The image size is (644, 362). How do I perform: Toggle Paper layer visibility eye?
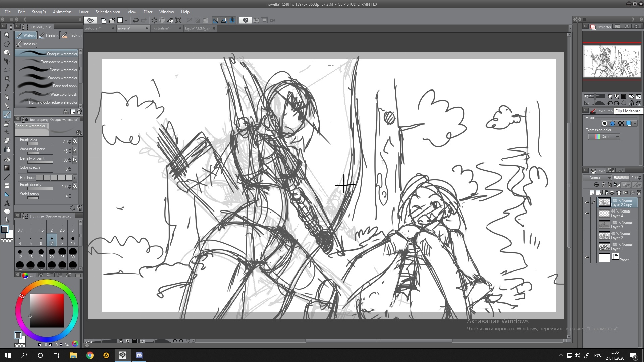click(587, 258)
